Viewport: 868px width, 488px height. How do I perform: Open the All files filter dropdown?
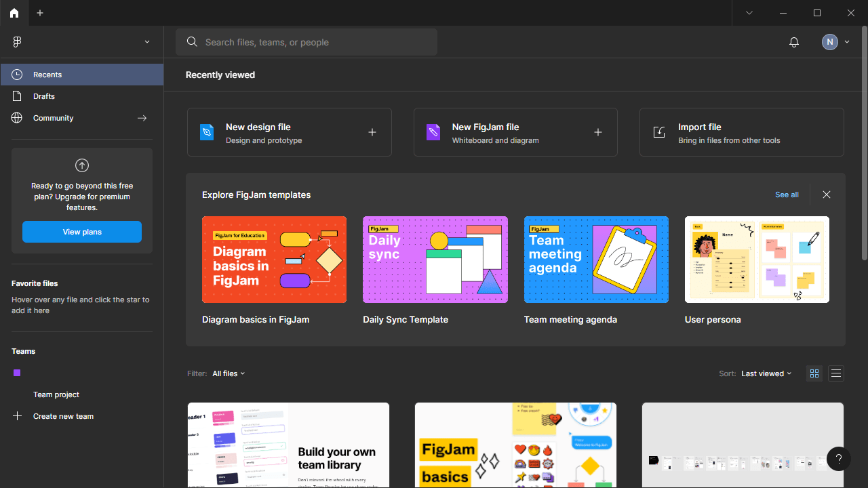(229, 373)
